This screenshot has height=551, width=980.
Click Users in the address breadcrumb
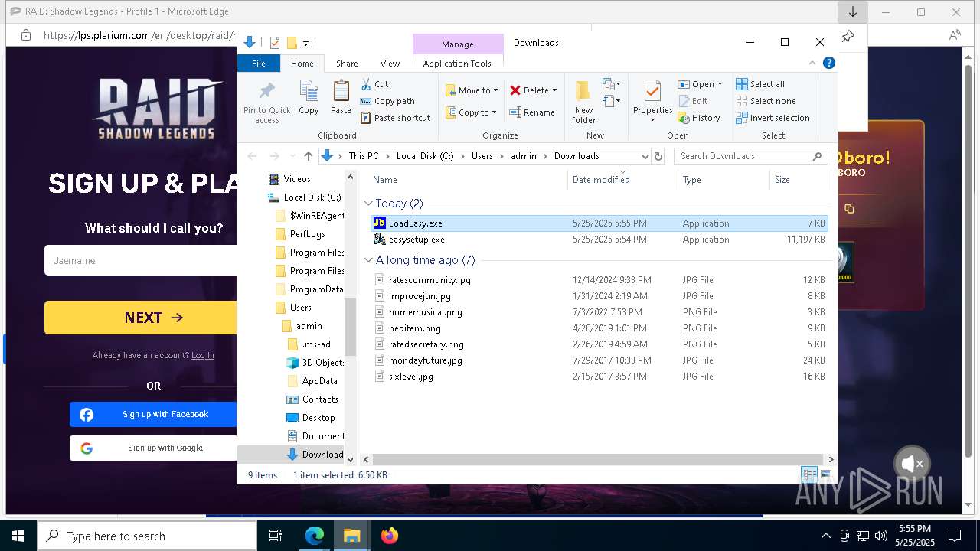(482, 156)
